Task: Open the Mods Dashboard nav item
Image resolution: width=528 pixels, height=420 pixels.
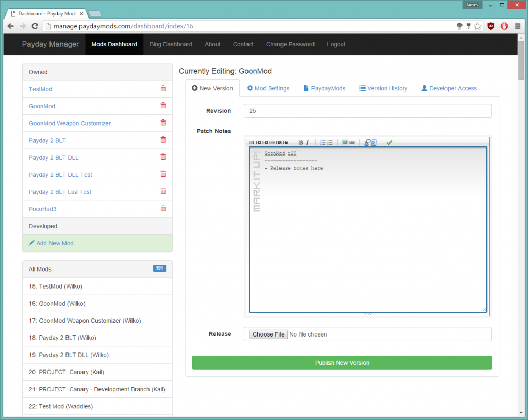Action: point(114,44)
